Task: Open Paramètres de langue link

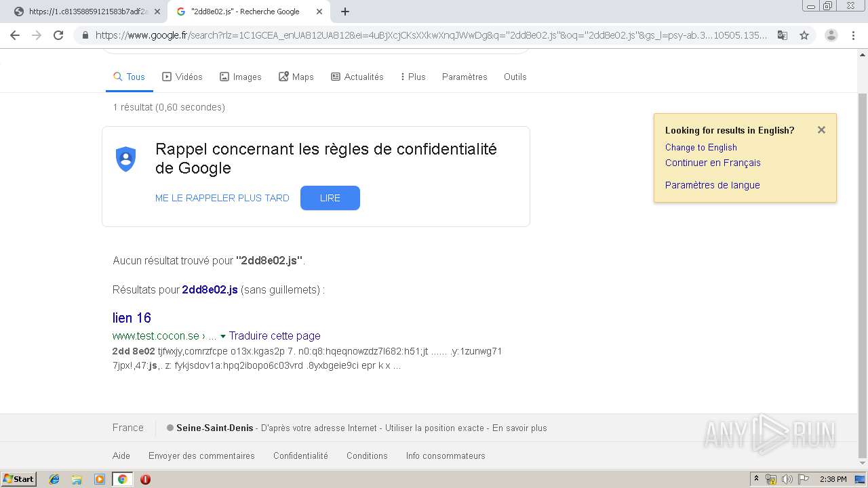Action: coord(713,185)
